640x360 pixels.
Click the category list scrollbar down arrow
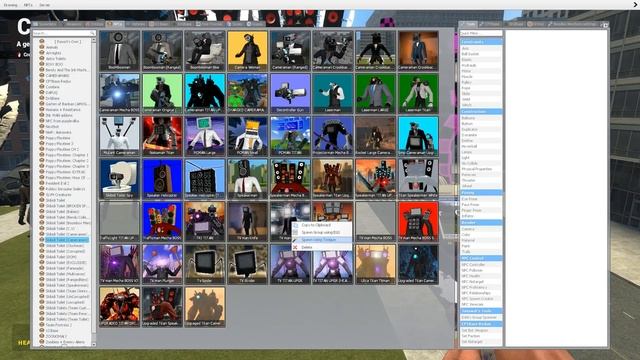[x=93, y=344]
